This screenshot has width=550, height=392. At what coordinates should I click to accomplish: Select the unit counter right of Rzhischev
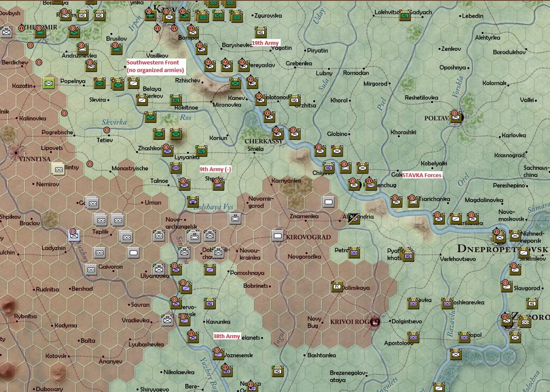tap(235, 83)
